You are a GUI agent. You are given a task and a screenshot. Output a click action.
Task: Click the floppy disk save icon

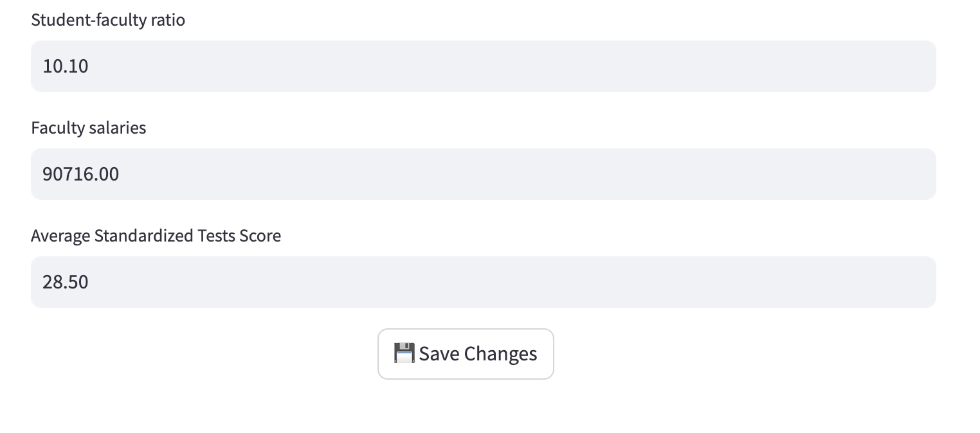coord(404,353)
